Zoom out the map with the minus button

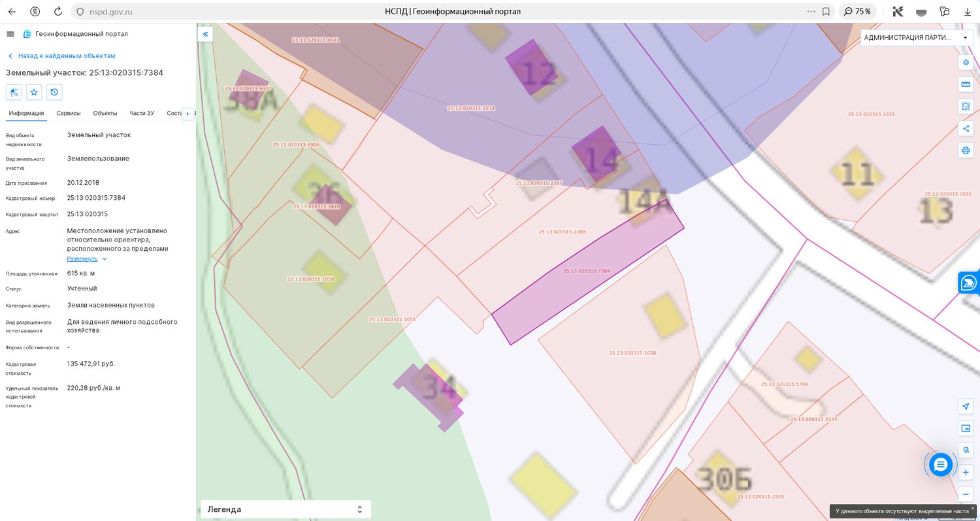click(966, 494)
